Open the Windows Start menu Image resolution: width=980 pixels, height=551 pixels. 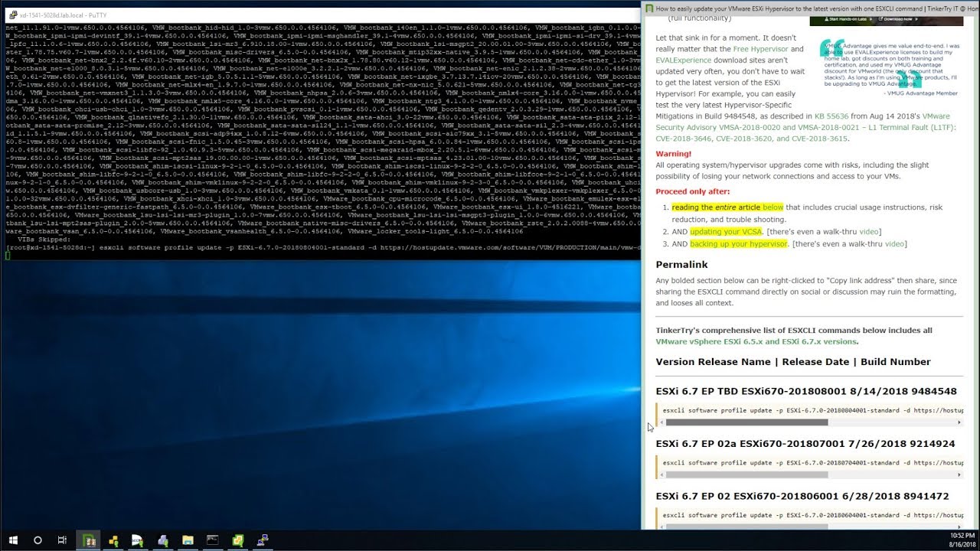13,540
